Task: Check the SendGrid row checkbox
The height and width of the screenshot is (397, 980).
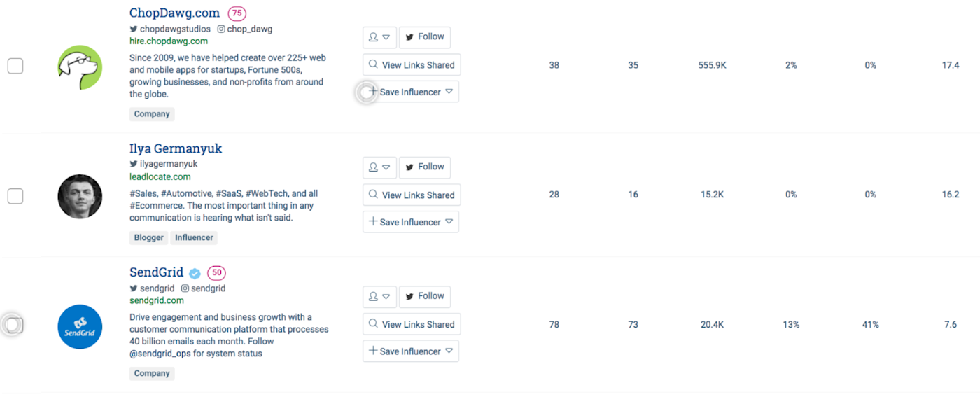Action: [x=15, y=325]
